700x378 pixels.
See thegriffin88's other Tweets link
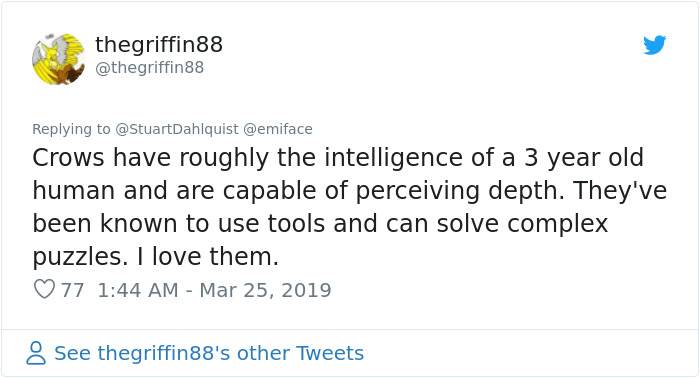click(x=209, y=353)
